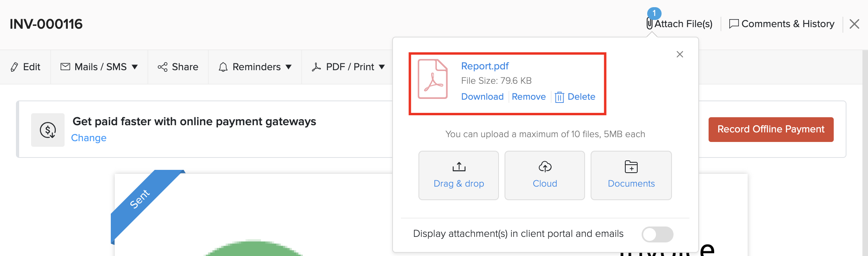Expand the PDF / Print dropdown

pos(349,67)
